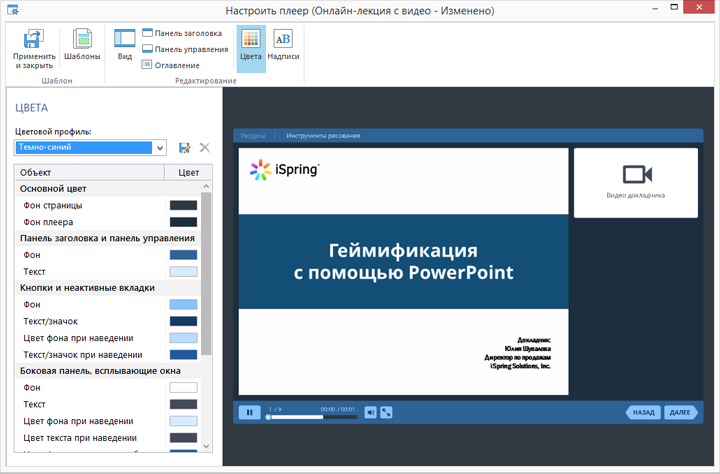The image size is (720, 474).
Task: Change Текст/значок color swatch
Action: pos(183,321)
